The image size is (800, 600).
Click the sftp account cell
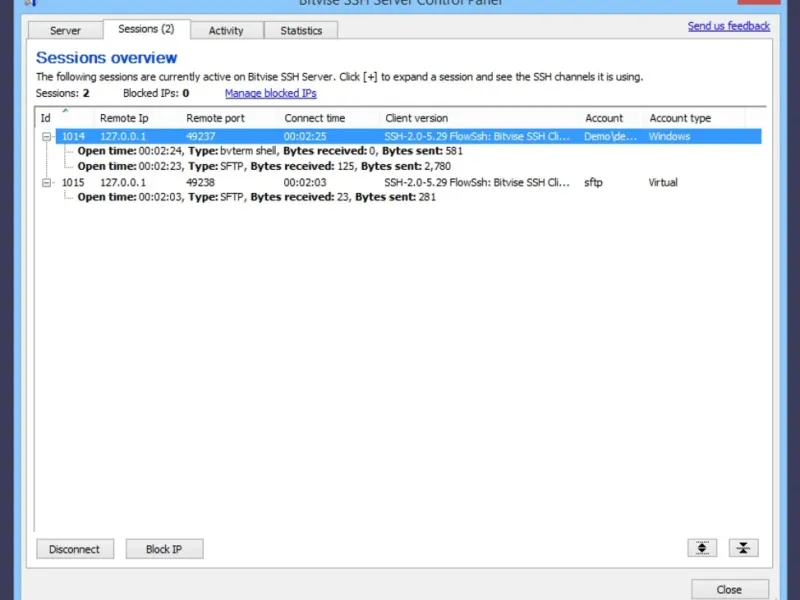pyautogui.click(x=593, y=182)
